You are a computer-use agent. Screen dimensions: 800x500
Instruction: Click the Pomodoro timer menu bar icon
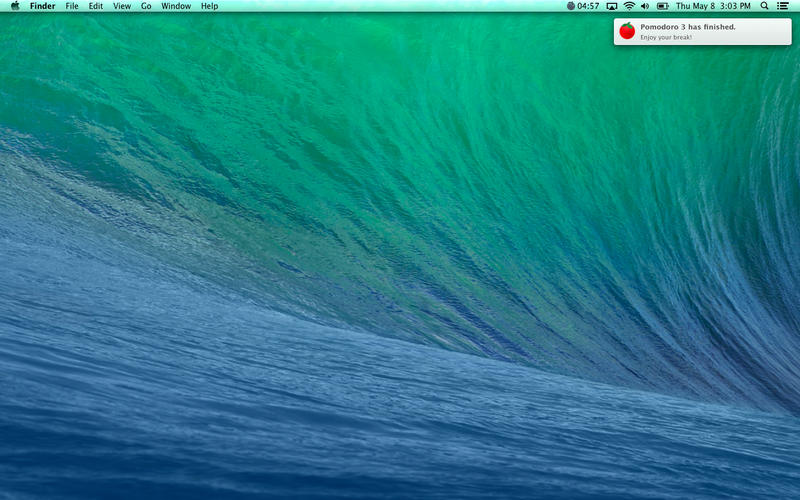coord(571,6)
